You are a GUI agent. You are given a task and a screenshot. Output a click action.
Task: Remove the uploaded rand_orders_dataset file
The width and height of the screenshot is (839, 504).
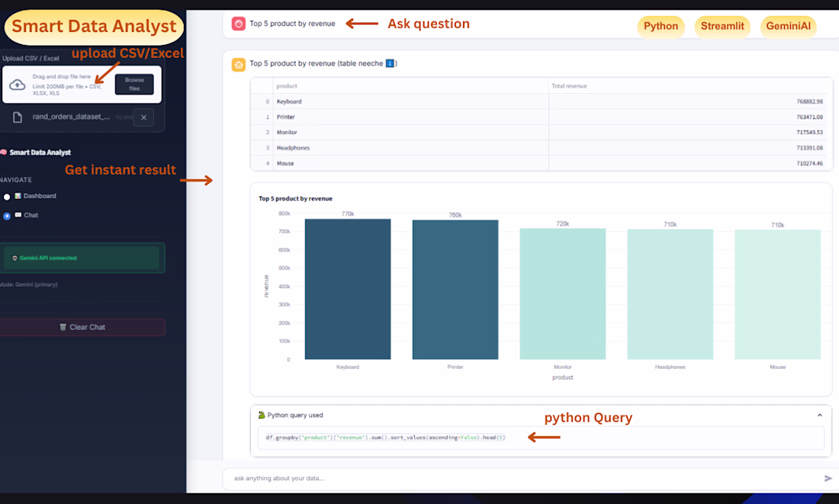pos(143,117)
